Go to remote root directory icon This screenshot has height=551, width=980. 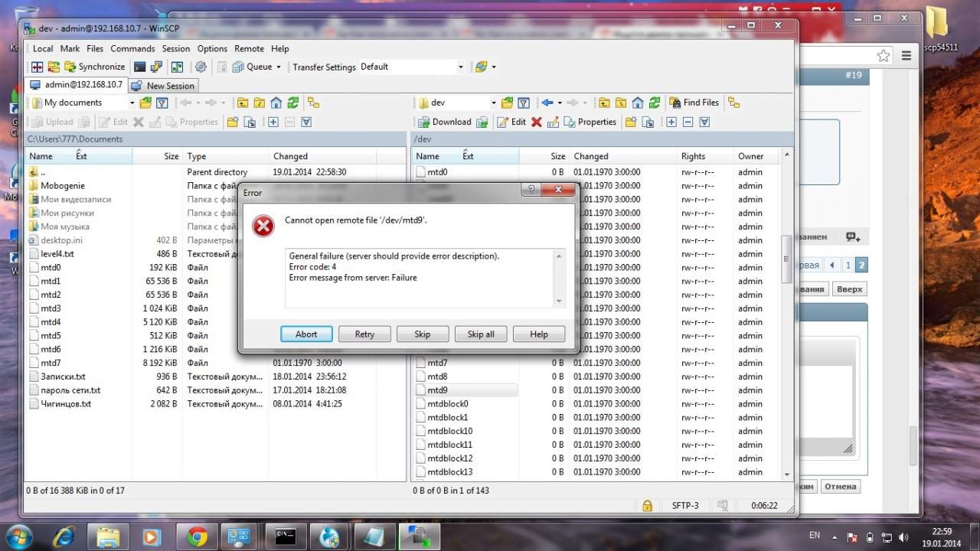(x=621, y=103)
